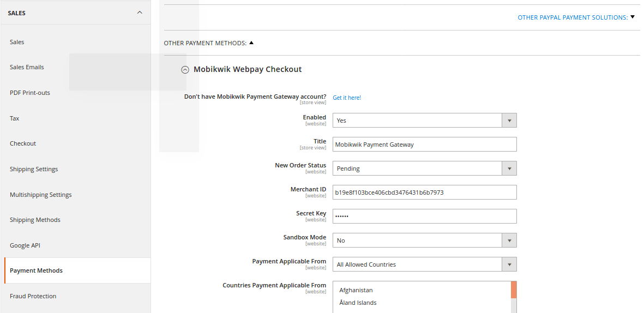Open the New Order Status dropdown

(424, 168)
